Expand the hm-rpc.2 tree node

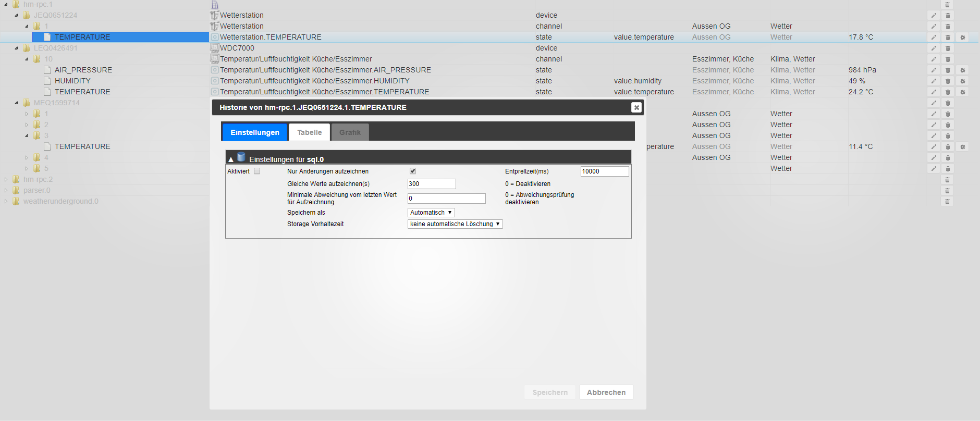tap(6, 179)
